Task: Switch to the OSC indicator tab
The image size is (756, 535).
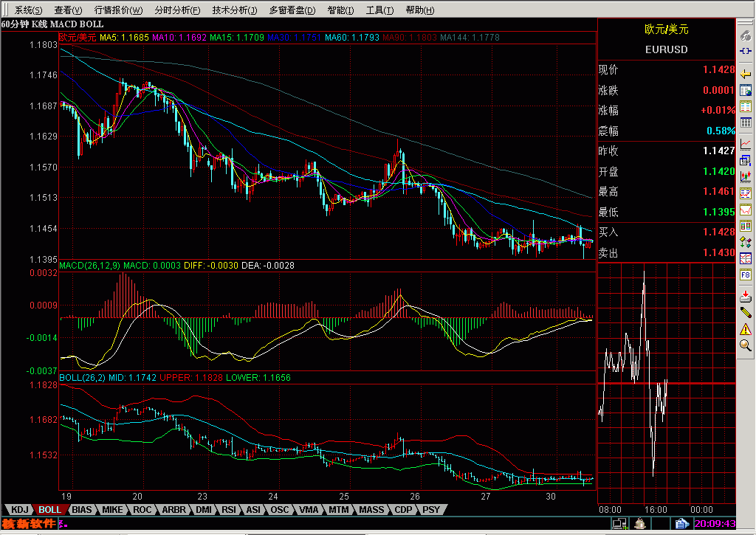Action: click(x=280, y=509)
